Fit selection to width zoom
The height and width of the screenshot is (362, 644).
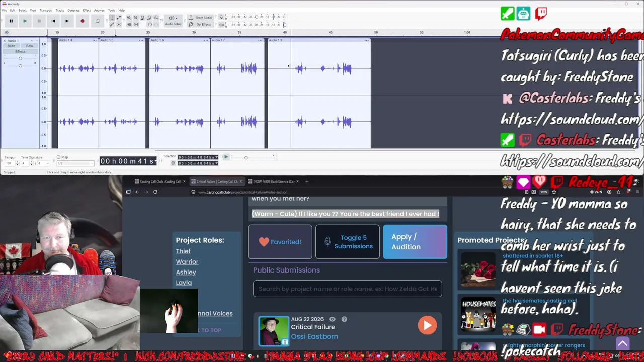click(x=142, y=18)
